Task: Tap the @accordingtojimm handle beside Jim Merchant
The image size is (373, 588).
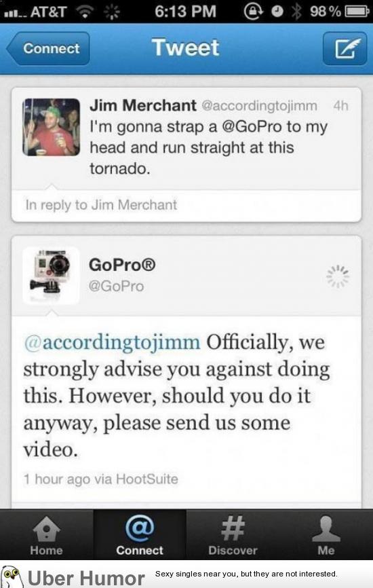Action: click(260, 106)
